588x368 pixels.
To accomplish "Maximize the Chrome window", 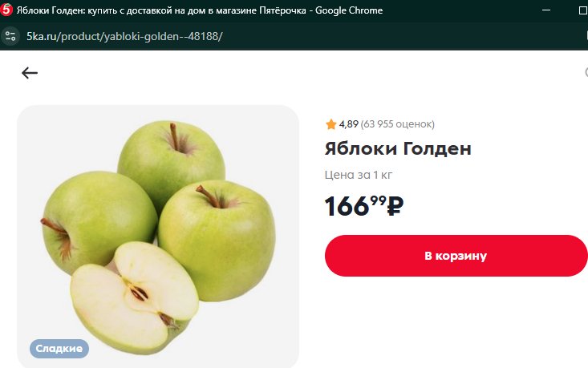I will tap(583, 10).
